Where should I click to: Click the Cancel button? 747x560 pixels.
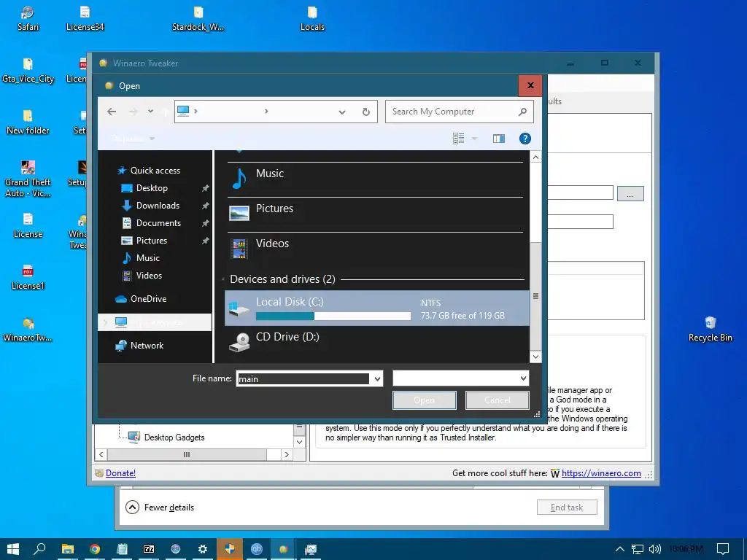pyautogui.click(x=497, y=400)
